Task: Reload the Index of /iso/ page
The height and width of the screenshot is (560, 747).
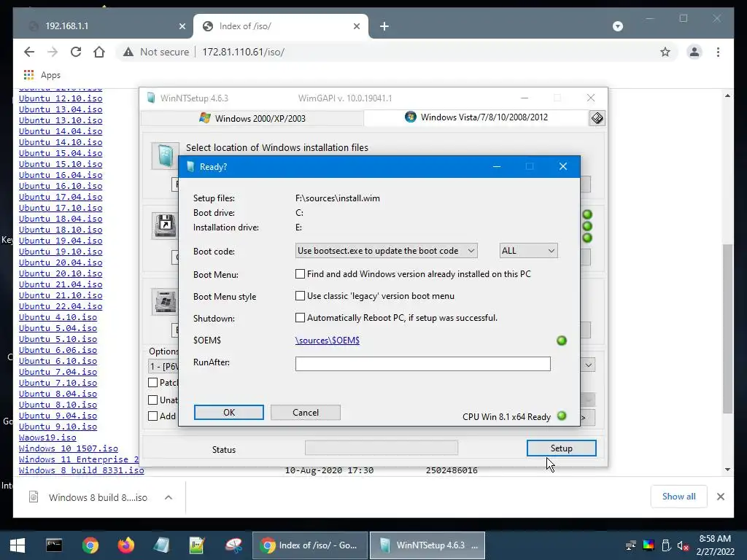Action: click(76, 52)
